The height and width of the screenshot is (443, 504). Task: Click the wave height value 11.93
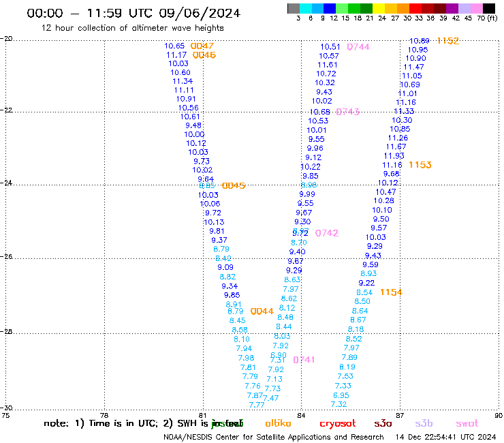[394, 156]
